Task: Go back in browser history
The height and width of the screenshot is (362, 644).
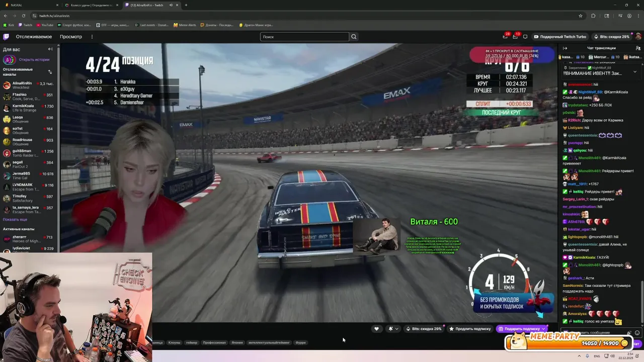Action: pyautogui.click(x=5, y=16)
